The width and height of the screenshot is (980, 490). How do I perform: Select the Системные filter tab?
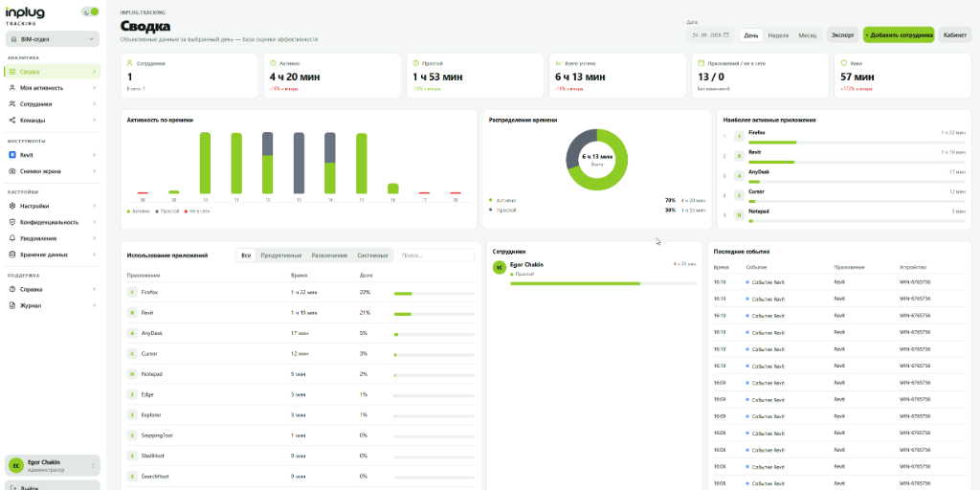372,256
